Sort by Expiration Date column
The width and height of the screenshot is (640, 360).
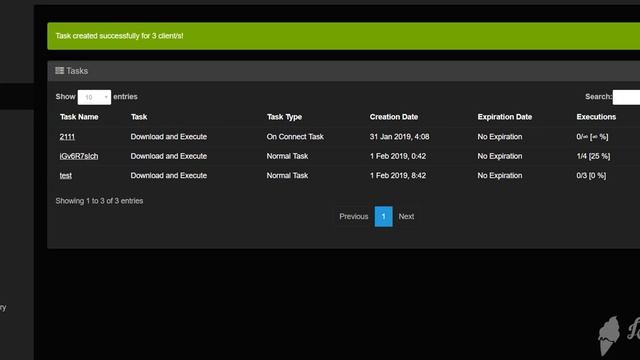[x=504, y=117]
